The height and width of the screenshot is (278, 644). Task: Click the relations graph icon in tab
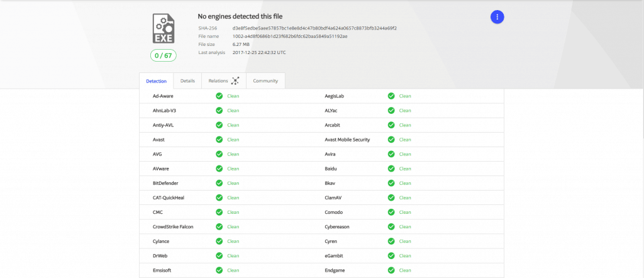click(235, 81)
